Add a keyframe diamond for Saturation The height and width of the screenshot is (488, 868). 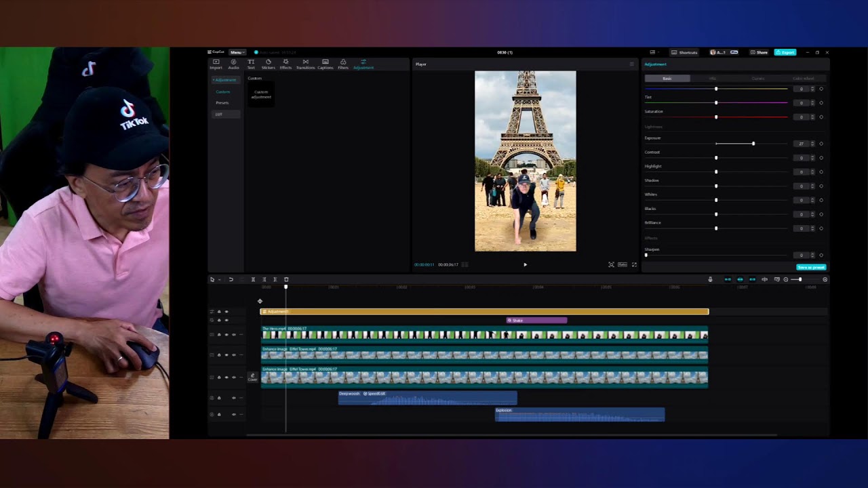click(821, 117)
